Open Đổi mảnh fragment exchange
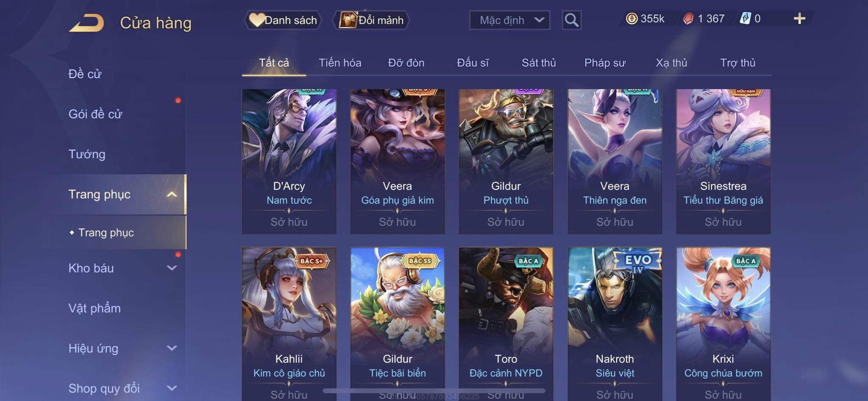This screenshot has height=401, width=868. point(371,20)
